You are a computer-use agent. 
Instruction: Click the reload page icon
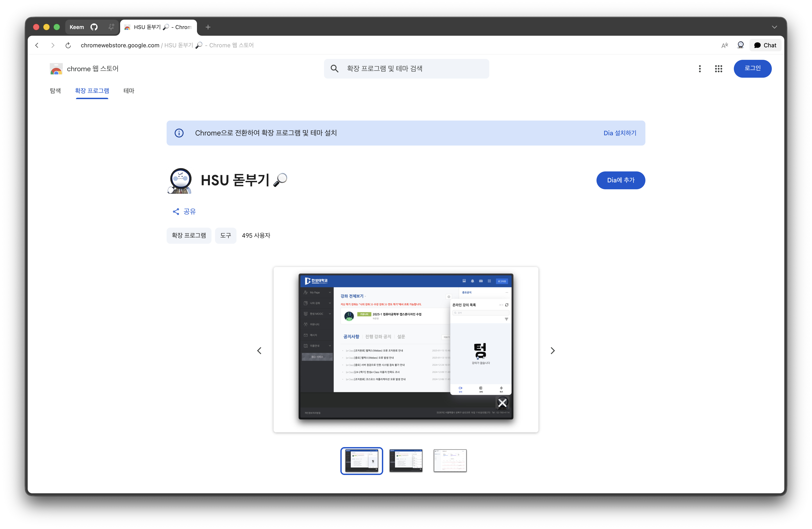tap(68, 45)
